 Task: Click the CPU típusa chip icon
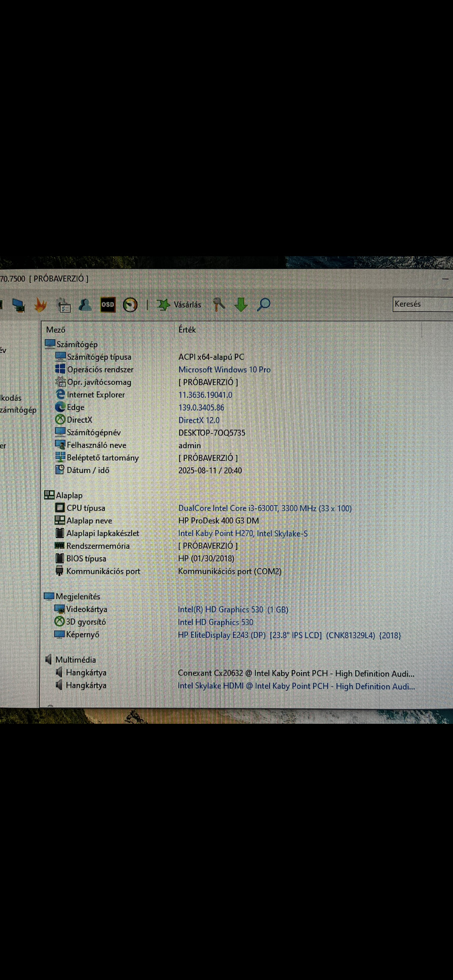click(60, 507)
